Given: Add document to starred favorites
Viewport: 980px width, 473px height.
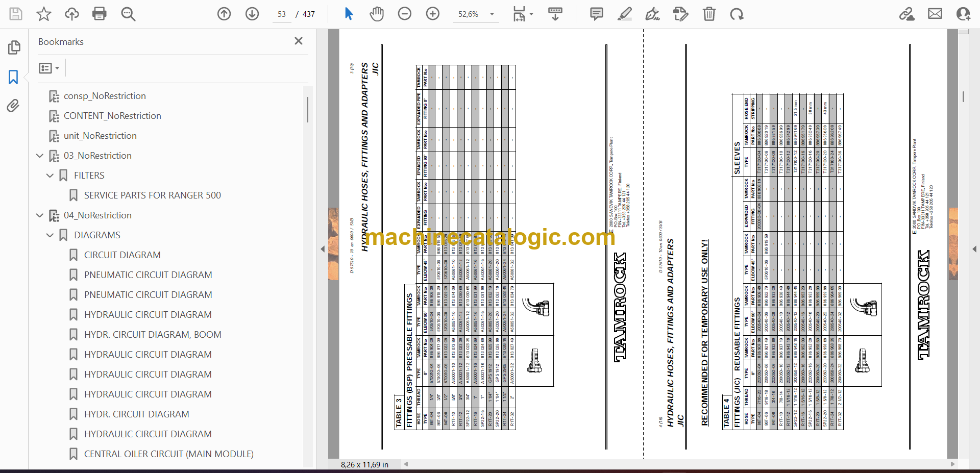Looking at the screenshot, I should click(44, 14).
